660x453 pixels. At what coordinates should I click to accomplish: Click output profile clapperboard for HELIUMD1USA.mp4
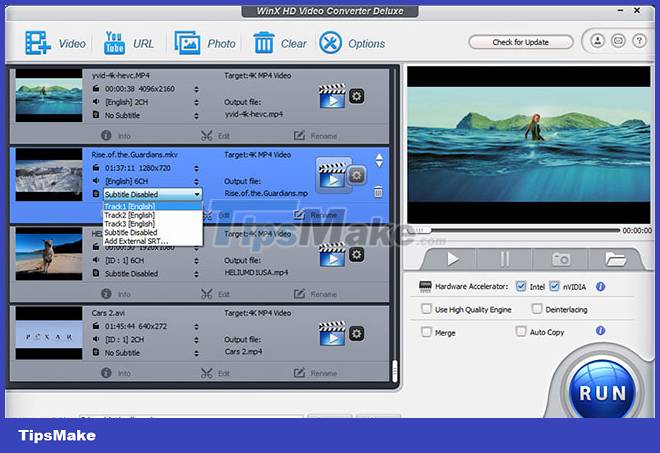point(332,254)
